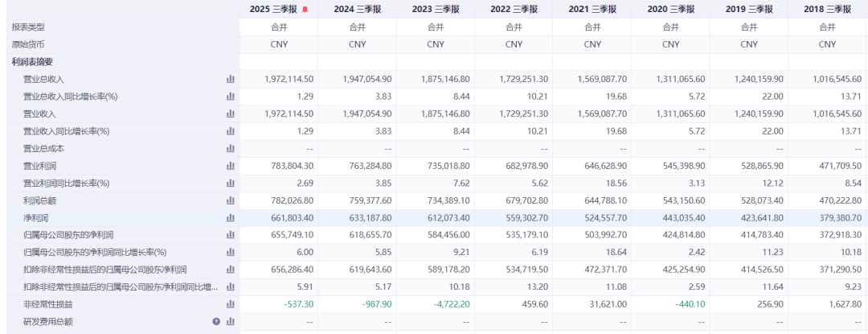The width and height of the screenshot is (868, 334).
Task: Click the 营业收入 row label
Action: [39, 113]
